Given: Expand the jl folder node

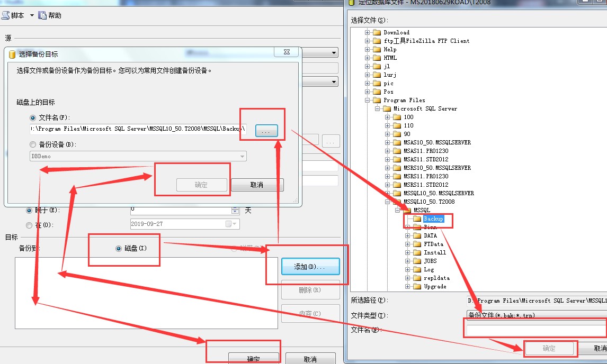Looking at the screenshot, I should (x=367, y=67).
